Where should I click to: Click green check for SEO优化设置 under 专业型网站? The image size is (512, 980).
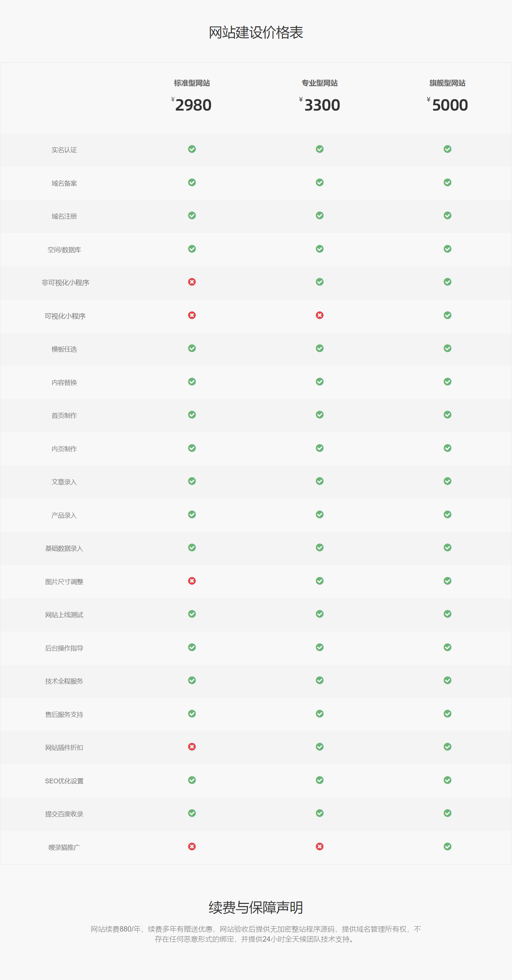pyautogui.click(x=320, y=780)
